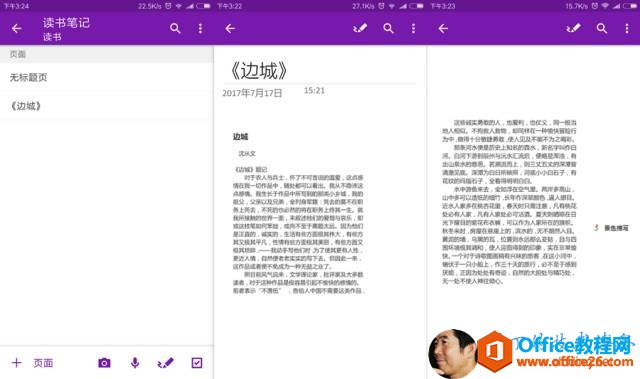Open the 《边城》 page in list
The height and width of the screenshot is (379, 640).
[x=106, y=106]
